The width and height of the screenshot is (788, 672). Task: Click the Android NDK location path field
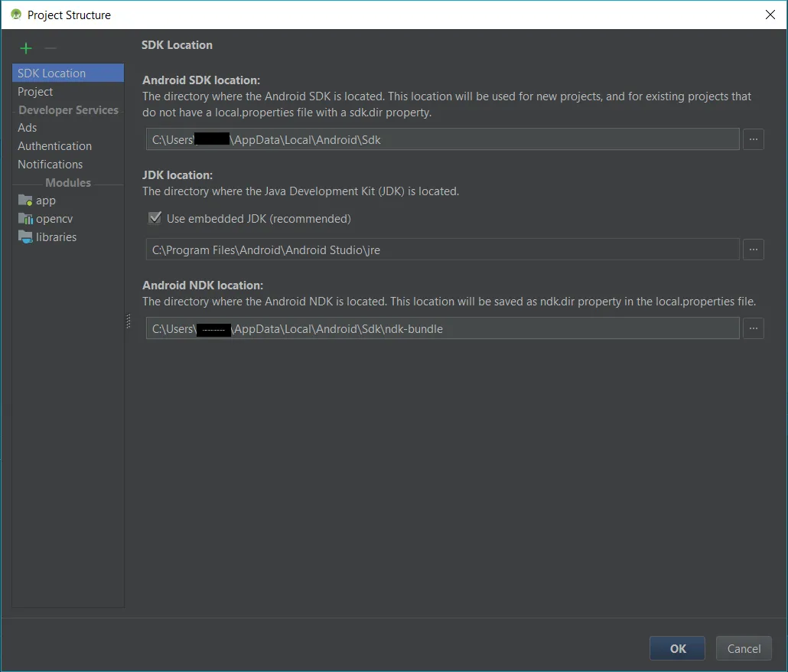tap(443, 328)
